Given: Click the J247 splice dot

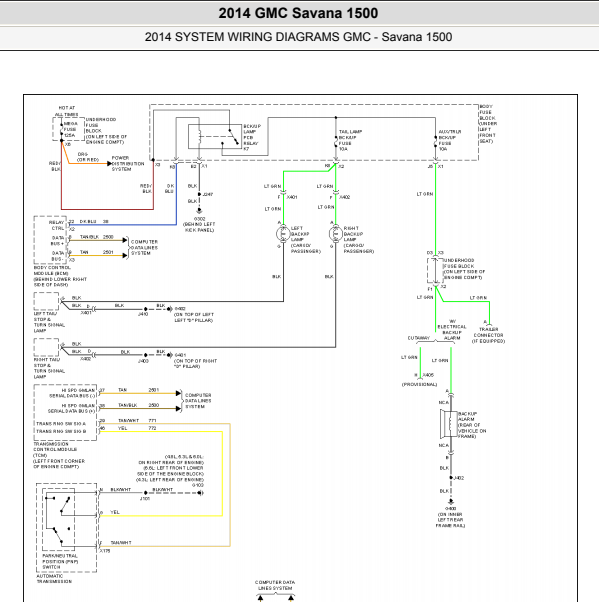Looking at the screenshot, I should coord(199,194).
